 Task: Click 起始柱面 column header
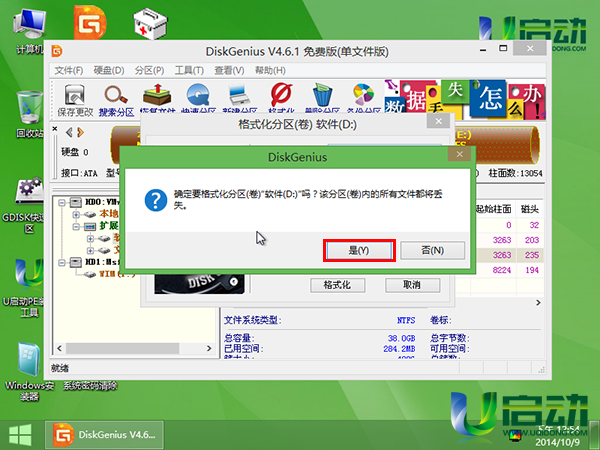tap(494, 209)
